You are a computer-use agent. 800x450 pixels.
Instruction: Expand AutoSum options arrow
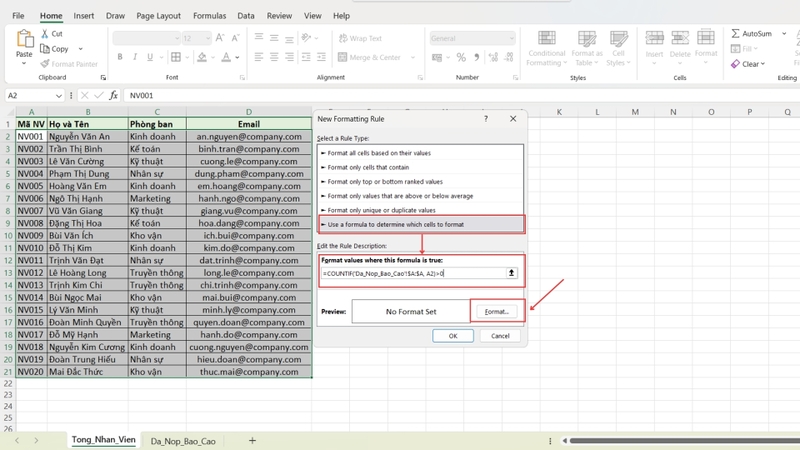point(784,34)
